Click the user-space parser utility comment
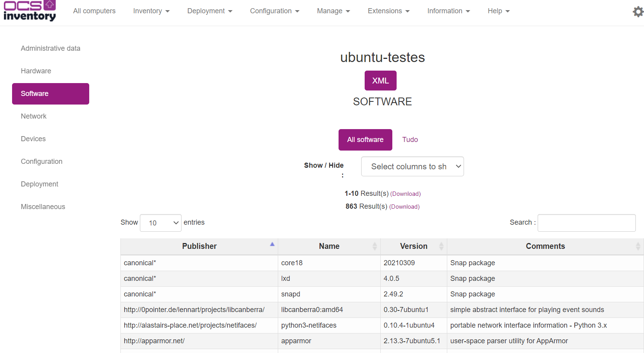Screen dimensions: 644x353 [x=545, y=341]
